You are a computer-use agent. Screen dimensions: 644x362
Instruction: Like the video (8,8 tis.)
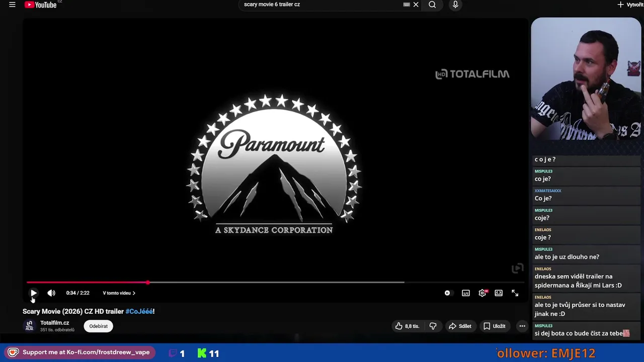tap(407, 326)
